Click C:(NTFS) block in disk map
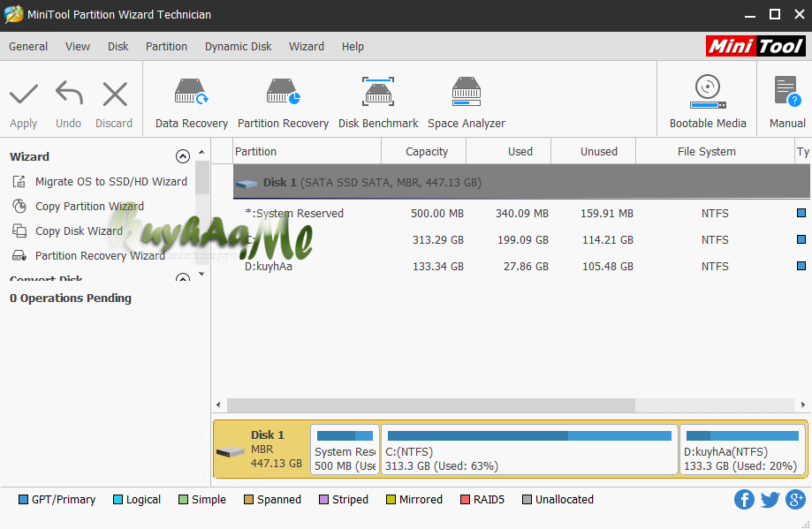The width and height of the screenshot is (812, 529). [x=529, y=450]
